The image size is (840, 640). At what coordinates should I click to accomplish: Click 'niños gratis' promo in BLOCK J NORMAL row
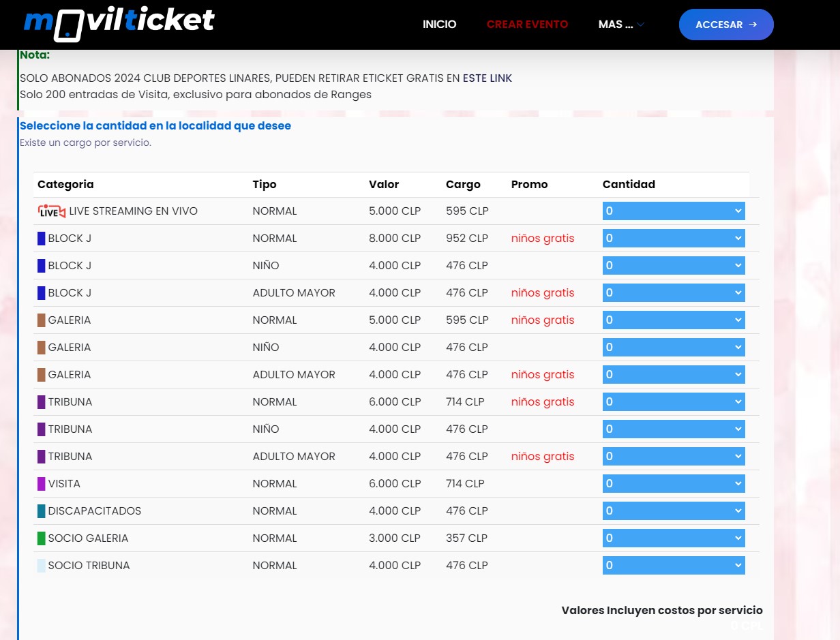(x=543, y=239)
